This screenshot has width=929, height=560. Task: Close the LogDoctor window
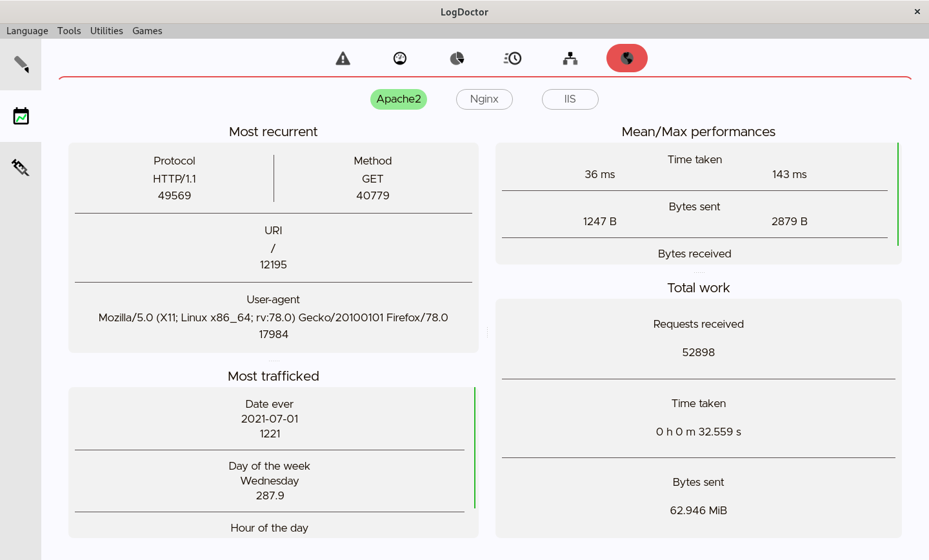917,12
